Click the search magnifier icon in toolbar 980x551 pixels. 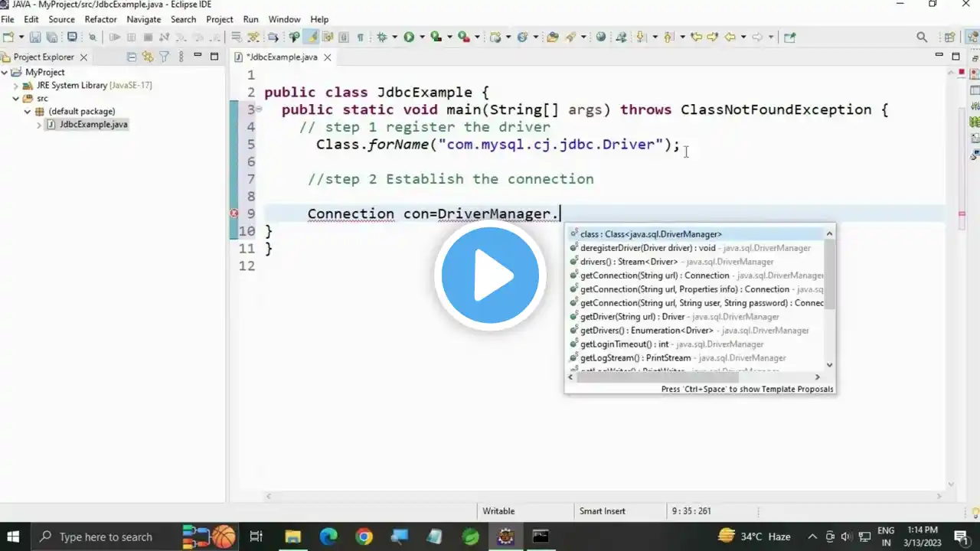[922, 37]
